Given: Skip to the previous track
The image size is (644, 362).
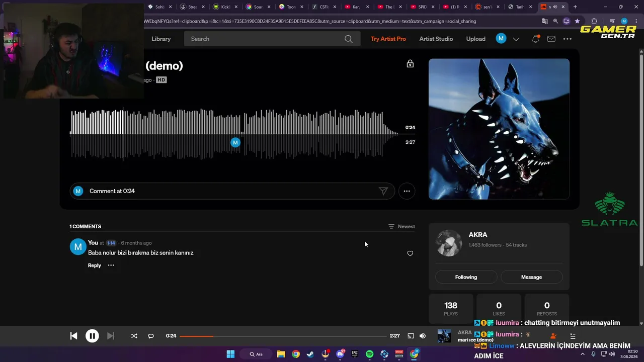Looking at the screenshot, I should coord(73,336).
